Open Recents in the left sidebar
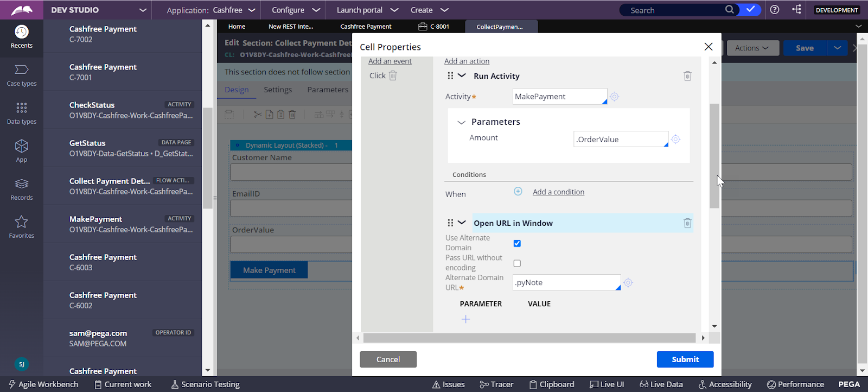Screen dimensions: 868x392 click(x=22, y=36)
